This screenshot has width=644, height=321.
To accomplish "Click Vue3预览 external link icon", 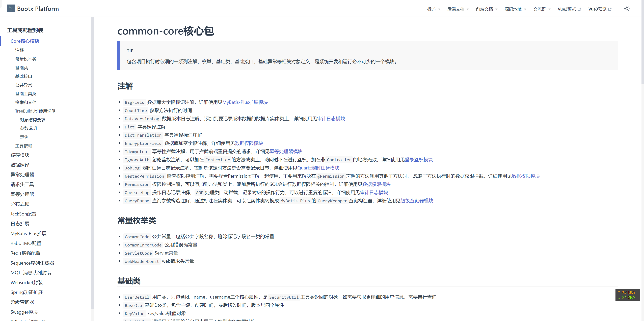I will coord(610,9).
